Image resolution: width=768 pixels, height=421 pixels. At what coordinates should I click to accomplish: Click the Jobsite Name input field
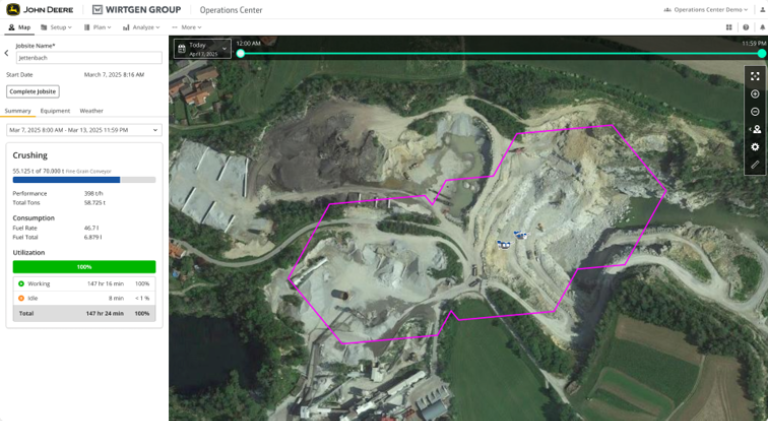pyautogui.click(x=88, y=58)
